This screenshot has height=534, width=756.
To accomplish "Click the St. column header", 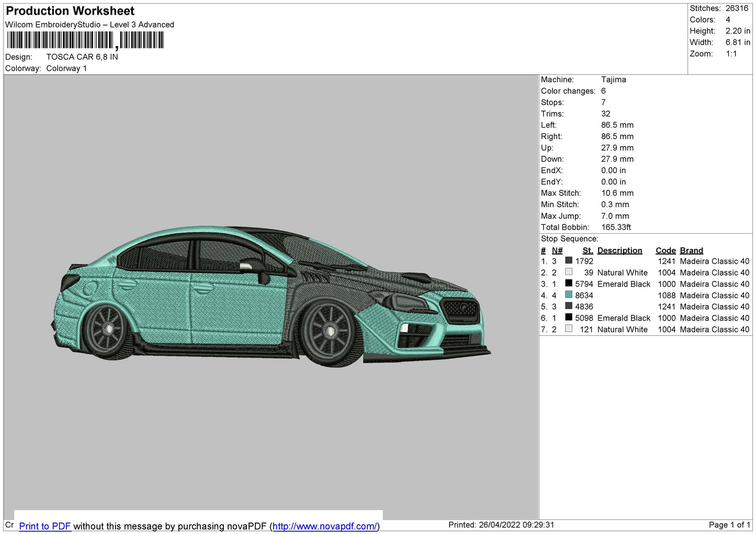I will click(588, 251).
